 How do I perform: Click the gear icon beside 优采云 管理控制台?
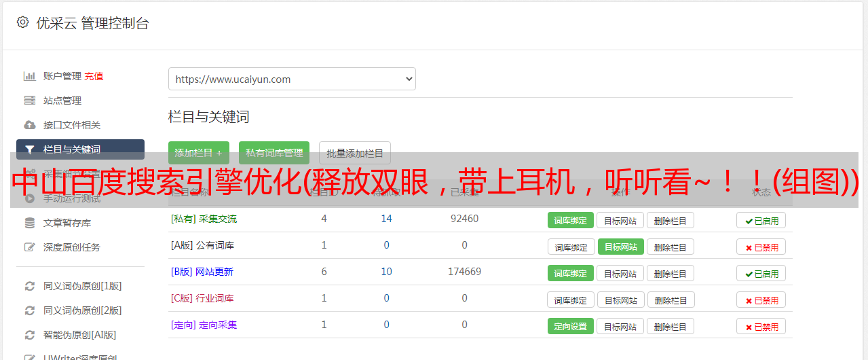tap(22, 22)
